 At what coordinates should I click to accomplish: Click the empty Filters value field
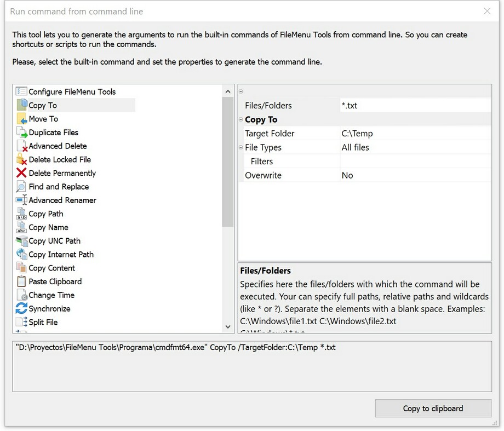[x=415, y=162]
